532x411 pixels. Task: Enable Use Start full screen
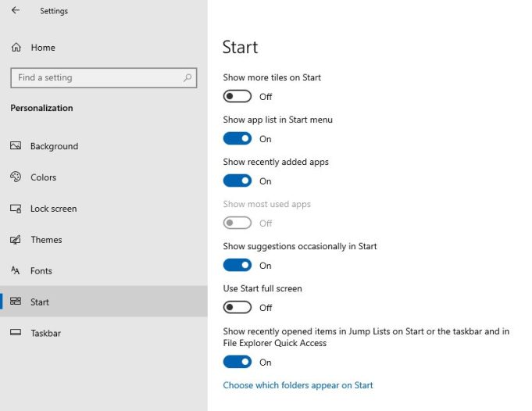(237, 308)
